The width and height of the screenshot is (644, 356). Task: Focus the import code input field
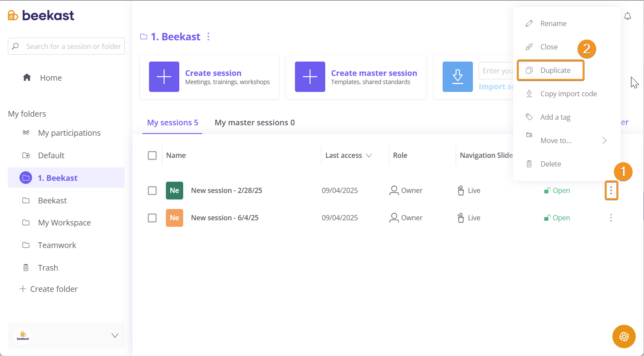(x=496, y=71)
